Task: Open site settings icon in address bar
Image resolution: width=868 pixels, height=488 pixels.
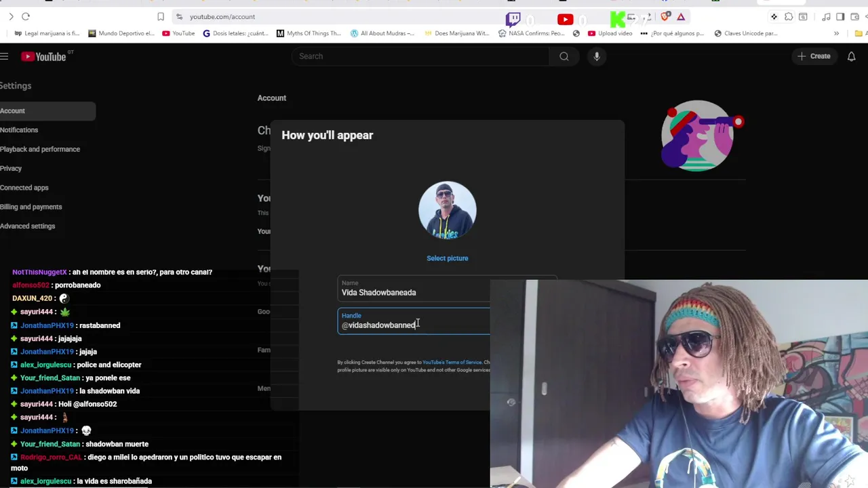Action: 179,16
